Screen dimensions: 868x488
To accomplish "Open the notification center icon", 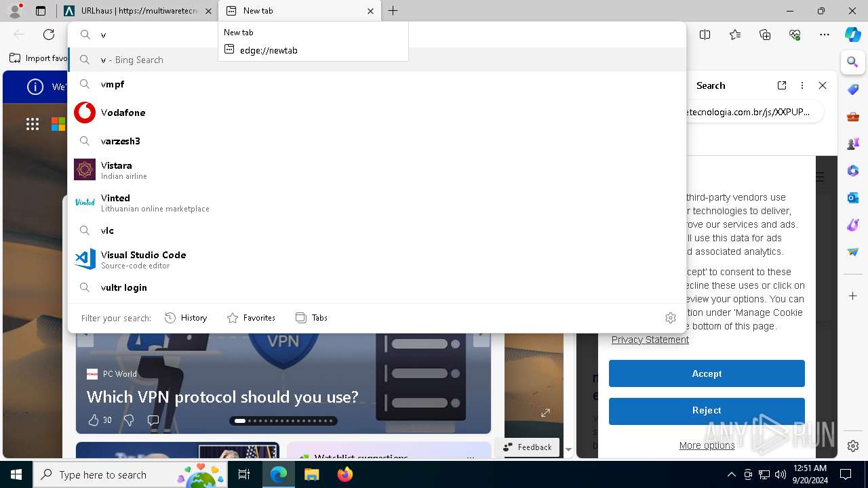I will tap(846, 474).
